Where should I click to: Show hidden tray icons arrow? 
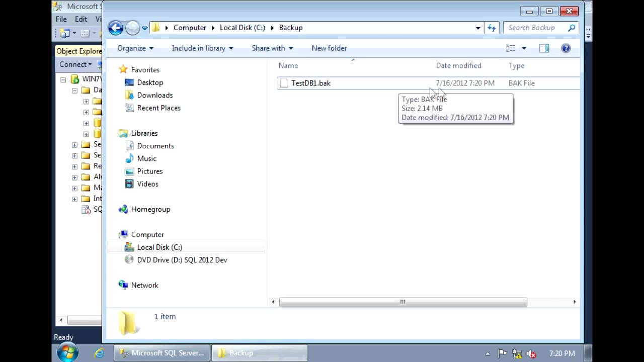pos(487,353)
